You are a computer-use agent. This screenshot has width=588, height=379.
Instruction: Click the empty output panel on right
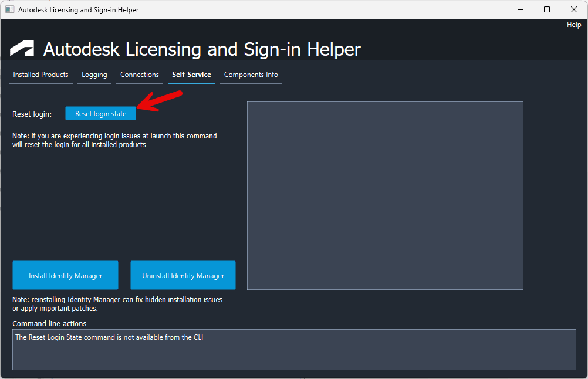click(x=385, y=196)
